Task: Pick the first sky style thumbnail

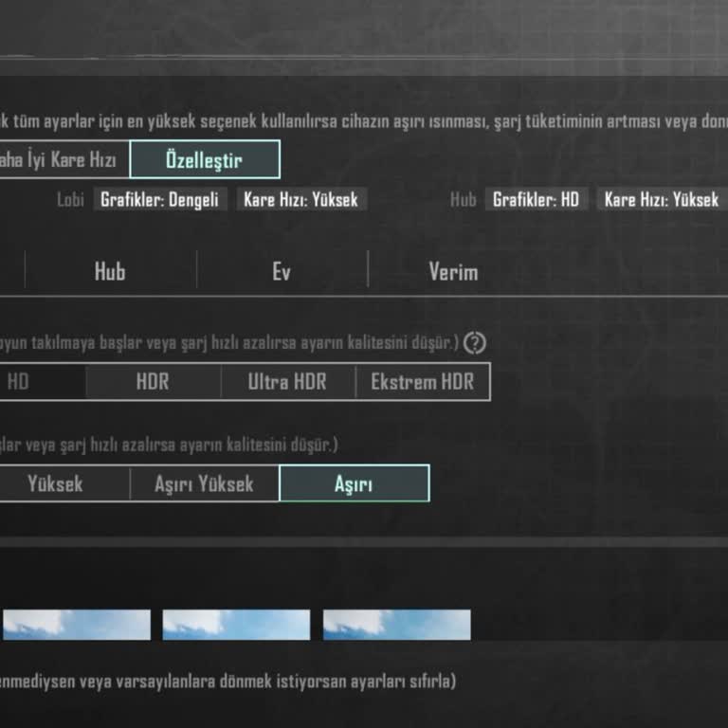Action: pos(77,625)
